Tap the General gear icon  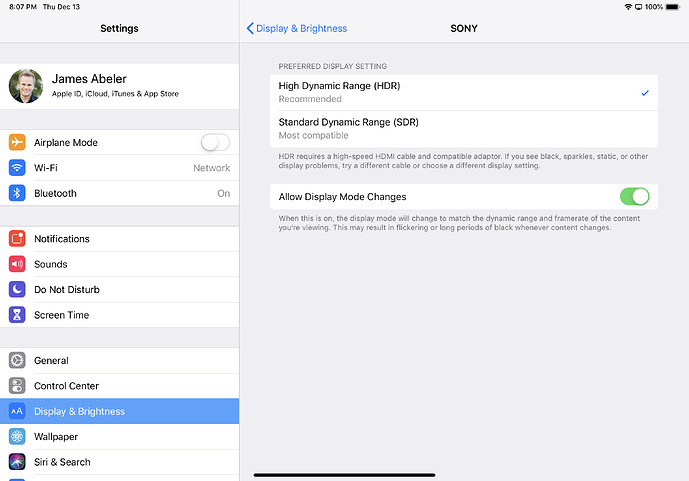[x=17, y=360]
